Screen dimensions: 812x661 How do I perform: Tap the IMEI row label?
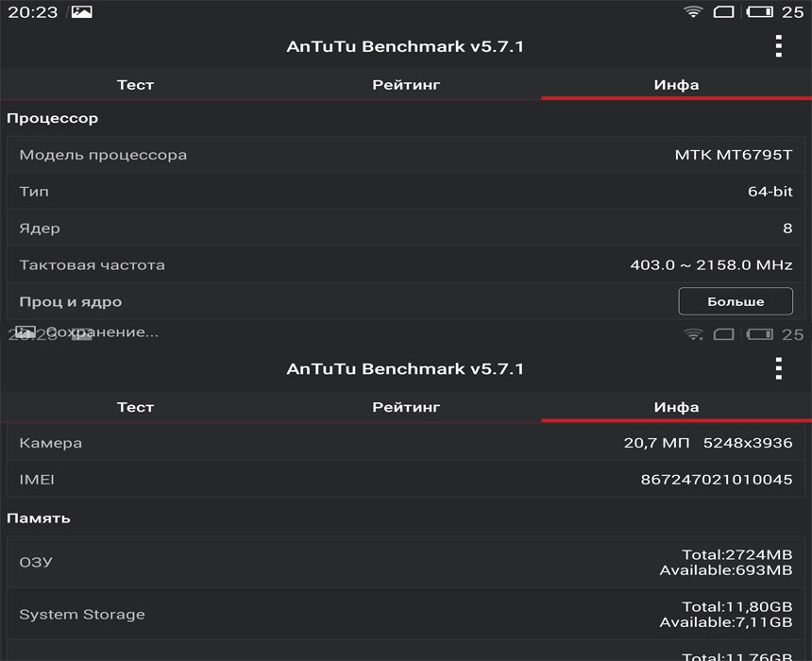(x=37, y=479)
